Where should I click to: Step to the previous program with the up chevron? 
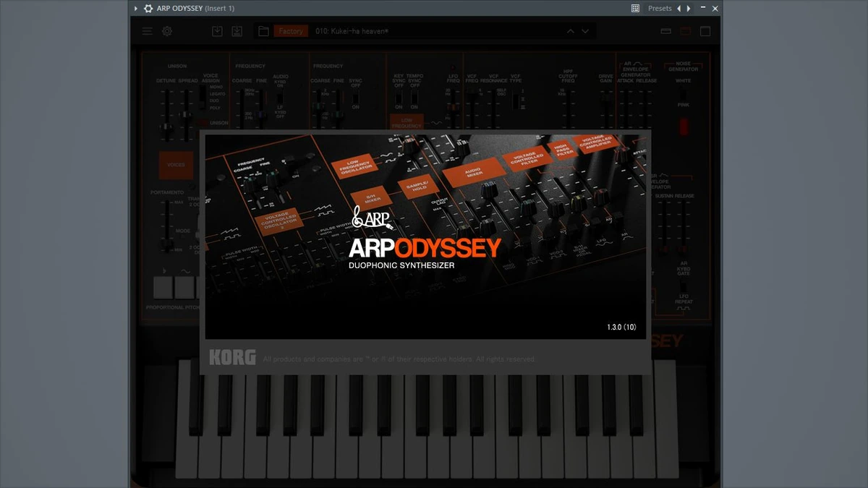point(570,31)
